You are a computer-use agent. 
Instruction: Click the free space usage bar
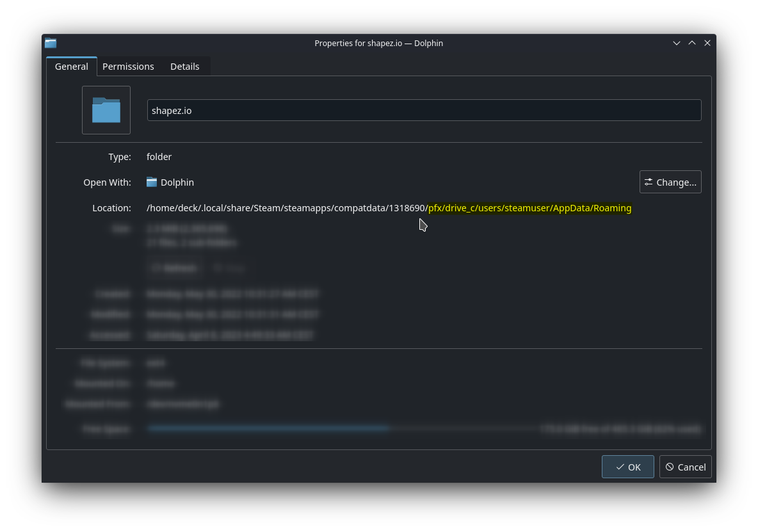(x=343, y=428)
